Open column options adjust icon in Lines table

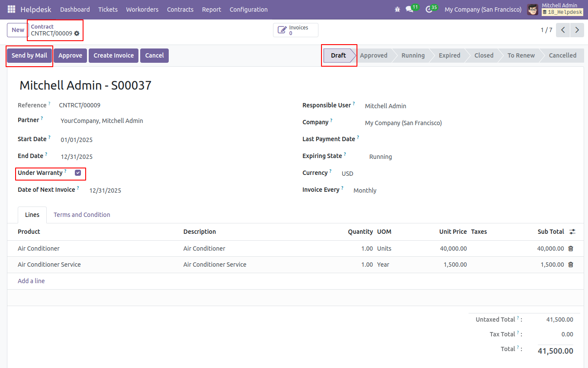coord(572,232)
